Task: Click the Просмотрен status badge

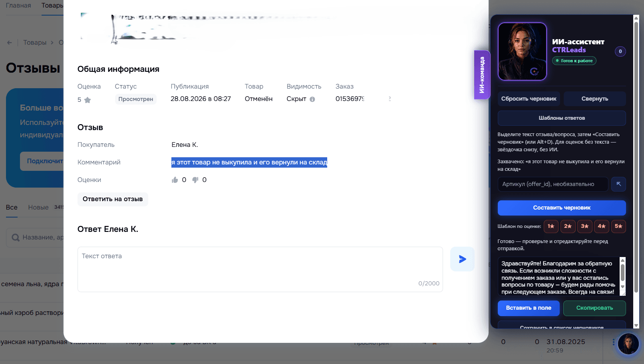Action: tap(135, 99)
